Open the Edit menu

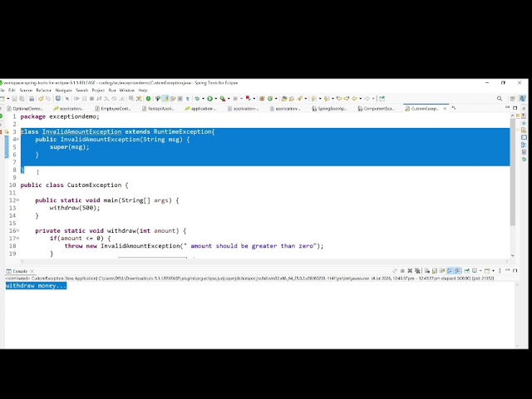pos(12,91)
